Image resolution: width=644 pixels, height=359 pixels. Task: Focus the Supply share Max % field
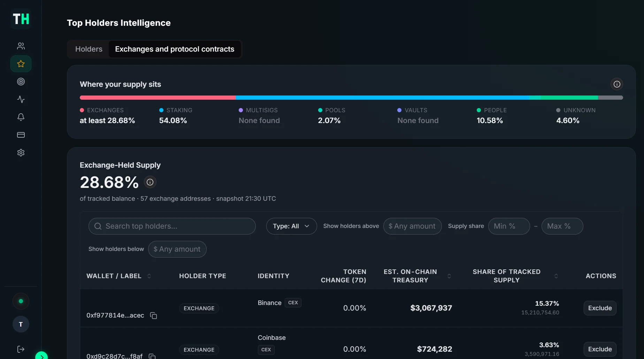[562, 226]
